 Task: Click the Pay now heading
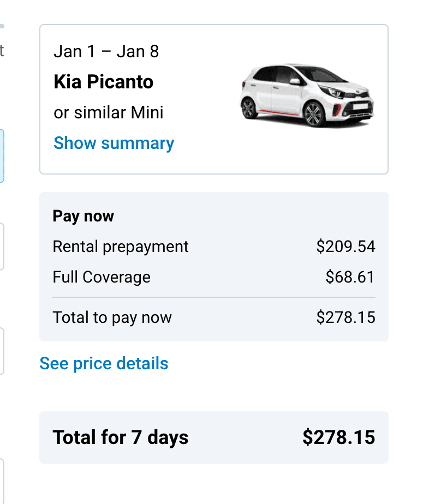83,216
